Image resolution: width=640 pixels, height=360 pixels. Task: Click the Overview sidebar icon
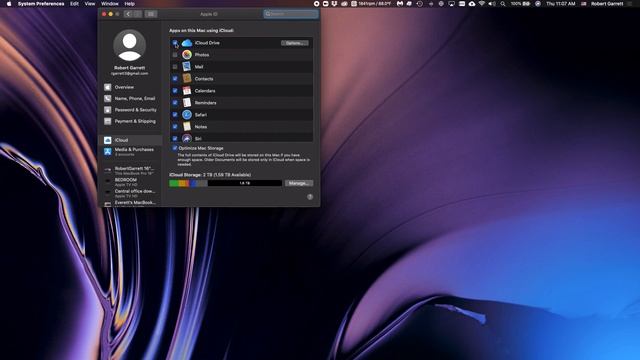point(107,87)
